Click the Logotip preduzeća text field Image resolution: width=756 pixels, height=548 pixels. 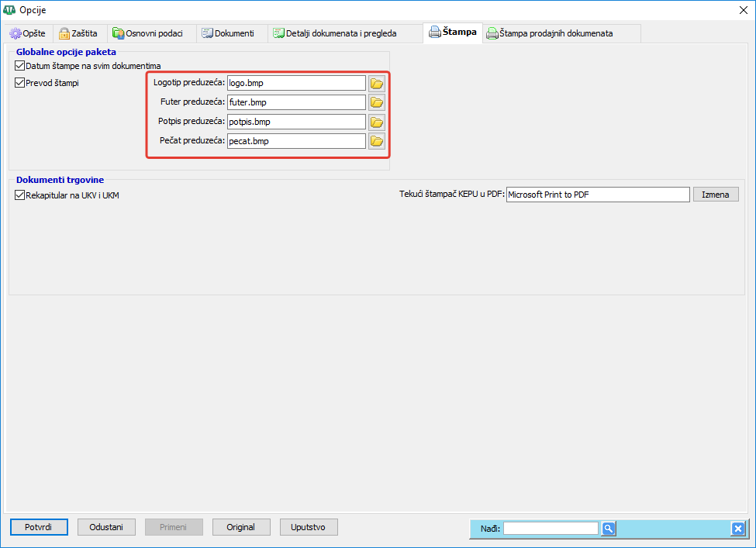[x=295, y=83]
